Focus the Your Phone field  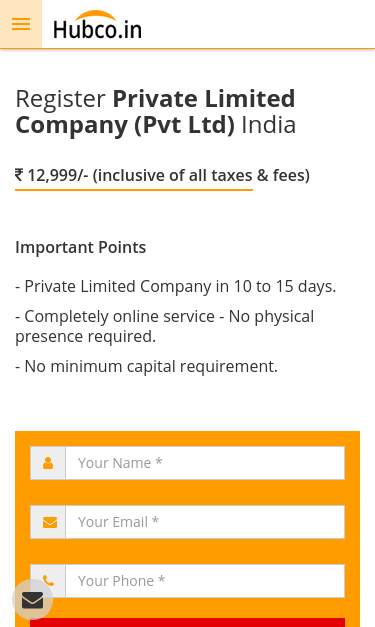tap(205, 581)
